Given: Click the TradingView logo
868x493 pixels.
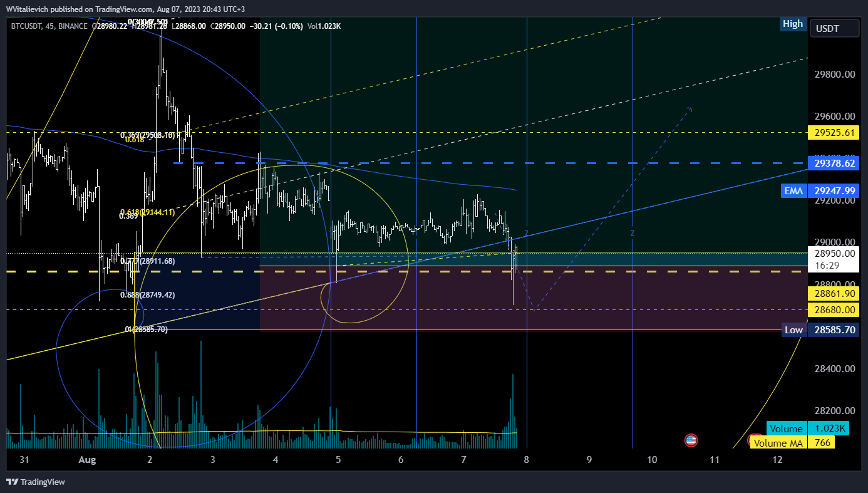Looking at the screenshot, I should click(36, 482).
